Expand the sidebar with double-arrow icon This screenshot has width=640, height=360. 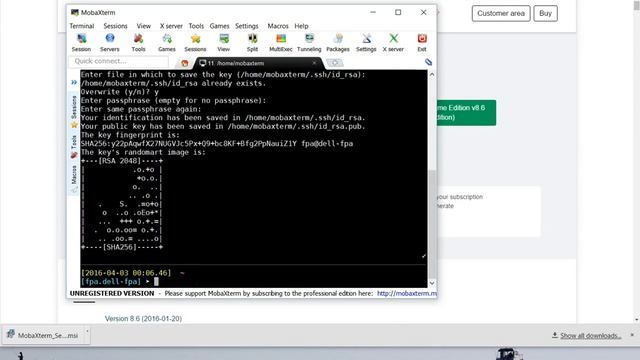(x=74, y=82)
